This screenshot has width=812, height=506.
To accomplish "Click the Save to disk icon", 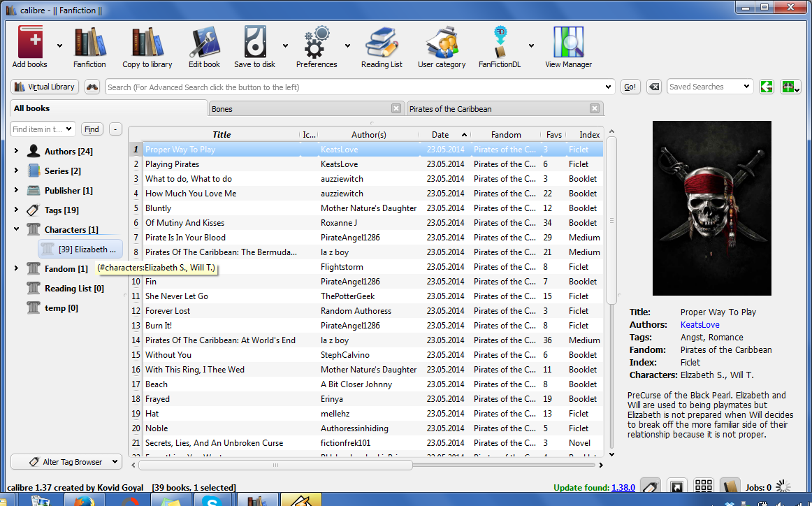I will (x=255, y=43).
